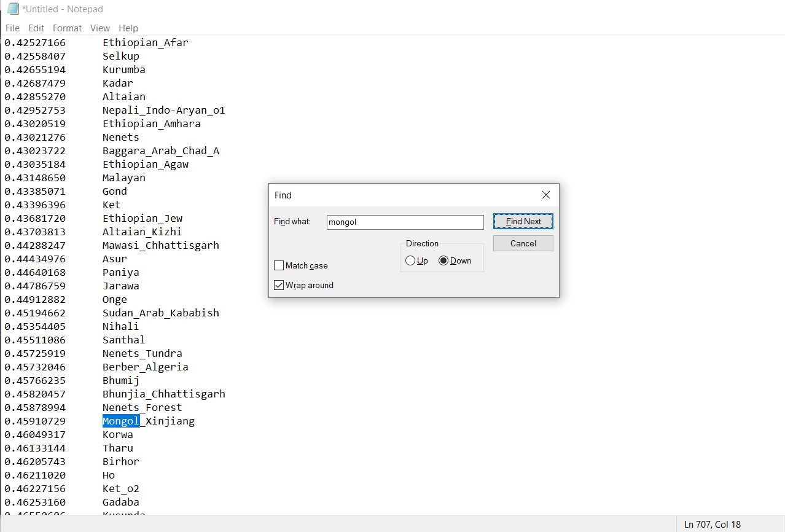The image size is (785, 532).
Task: Close the Find dialog
Action: [x=545, y=195]
